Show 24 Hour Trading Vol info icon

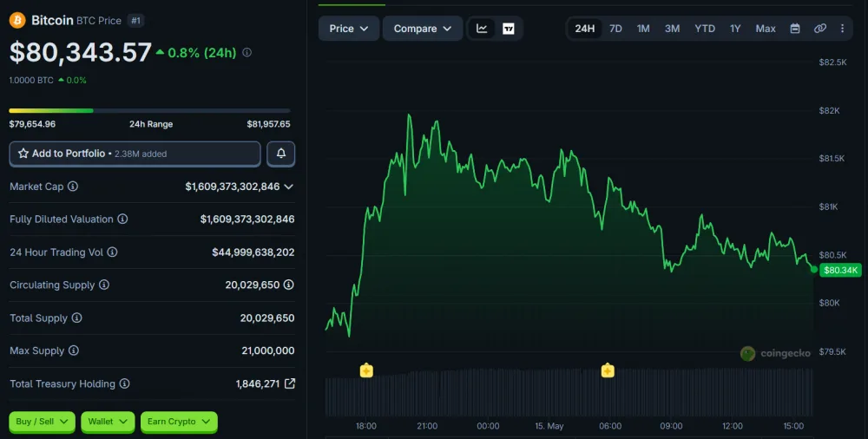[x=112, y=252]
